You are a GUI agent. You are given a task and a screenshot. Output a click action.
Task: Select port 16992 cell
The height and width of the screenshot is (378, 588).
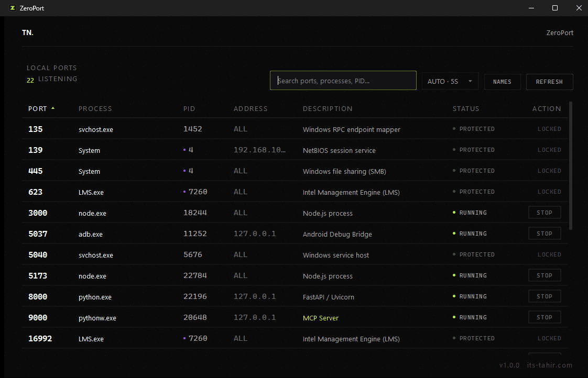coord(40,339)
